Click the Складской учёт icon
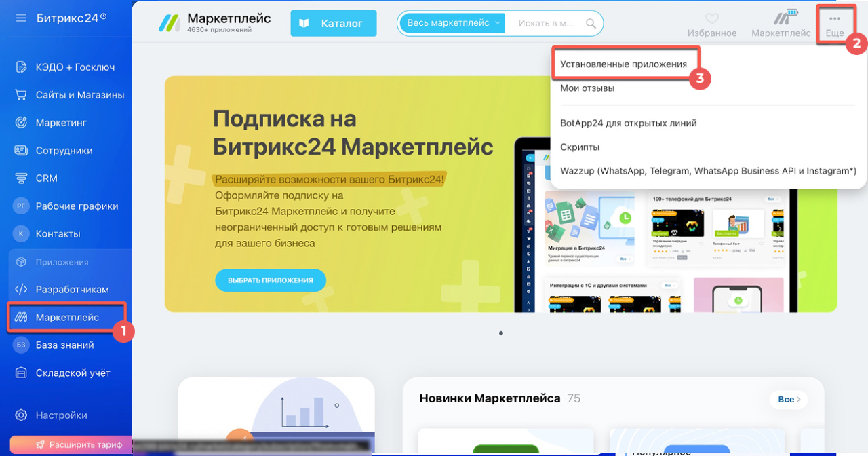This screenshot has width=868, height=456. pos(21,373)
